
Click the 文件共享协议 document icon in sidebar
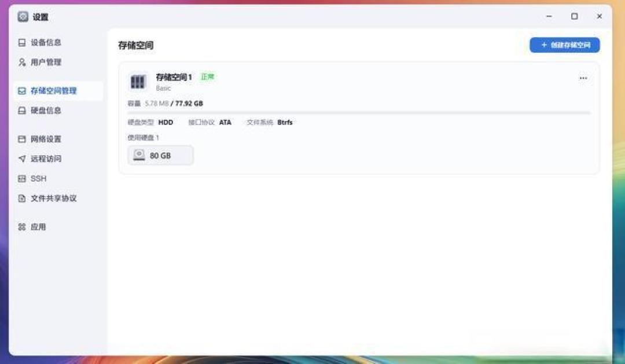22,198
